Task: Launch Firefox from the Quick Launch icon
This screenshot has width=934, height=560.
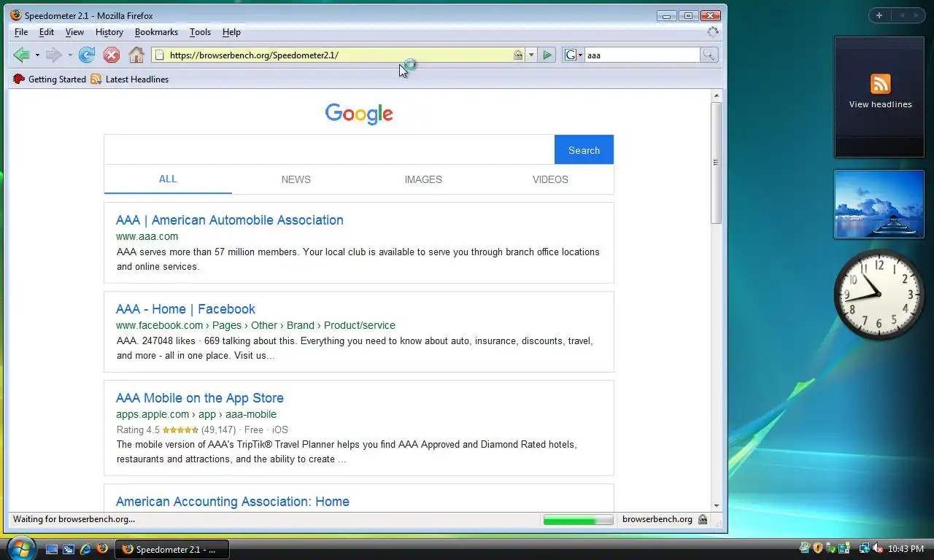Action: point(102,548)
